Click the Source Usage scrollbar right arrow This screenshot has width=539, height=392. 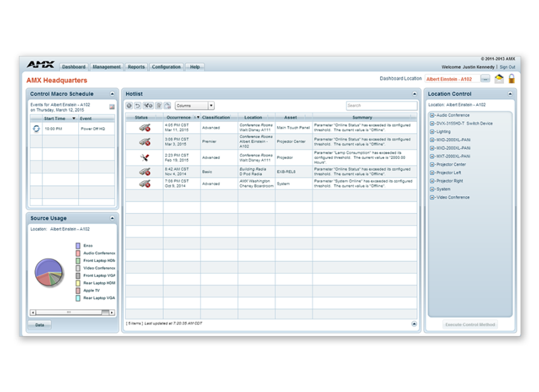[x=112, y=313]
